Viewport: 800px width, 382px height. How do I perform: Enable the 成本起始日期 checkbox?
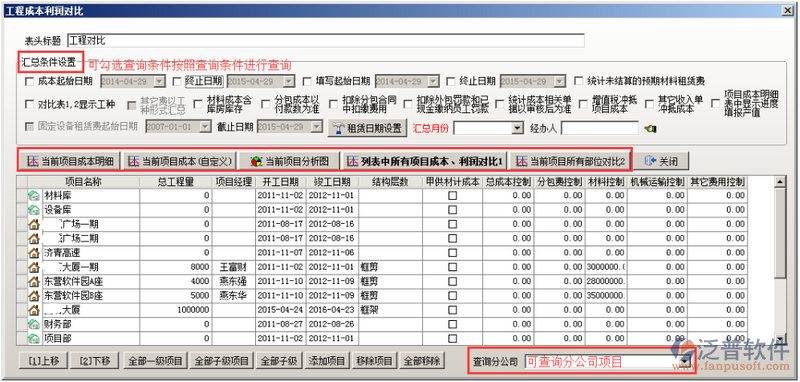coord(29,81)
